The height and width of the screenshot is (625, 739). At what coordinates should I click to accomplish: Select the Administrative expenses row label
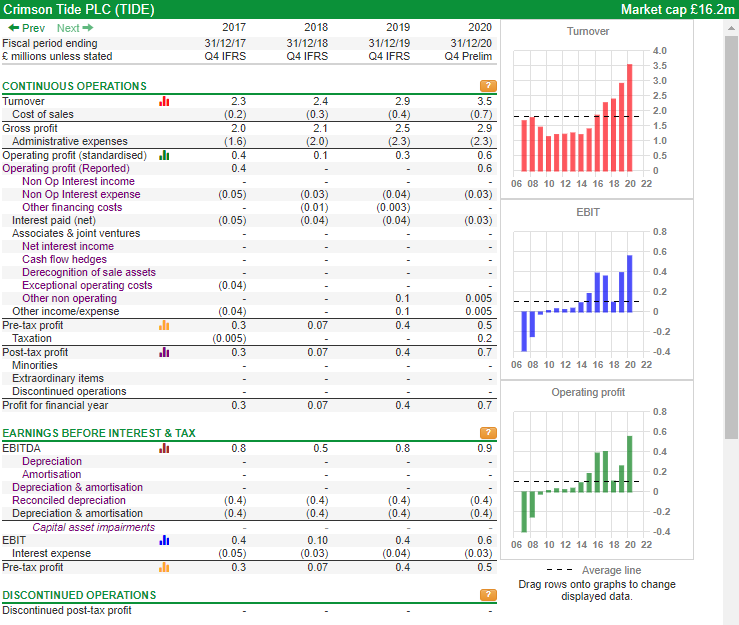(70, 141)
